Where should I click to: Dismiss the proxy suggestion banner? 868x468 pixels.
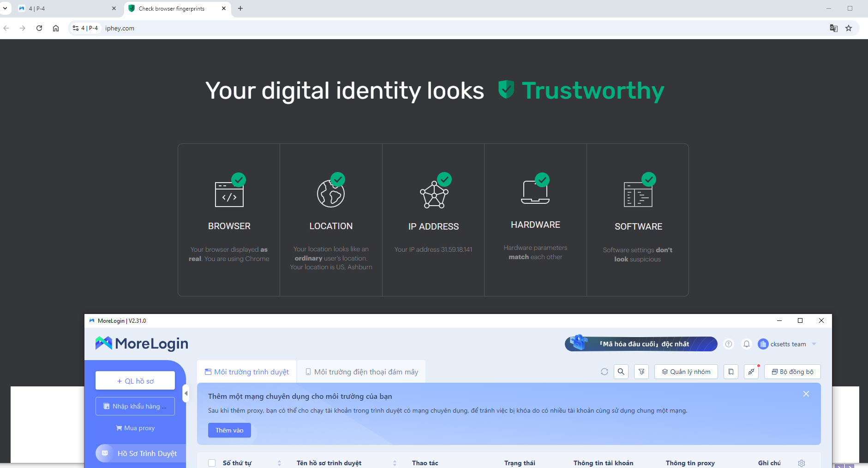806,394
